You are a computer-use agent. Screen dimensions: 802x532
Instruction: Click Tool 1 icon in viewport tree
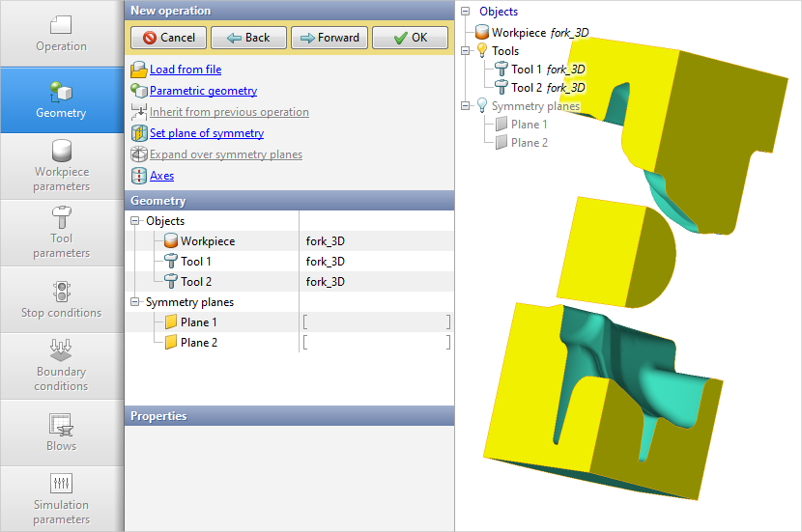(501, 70)
